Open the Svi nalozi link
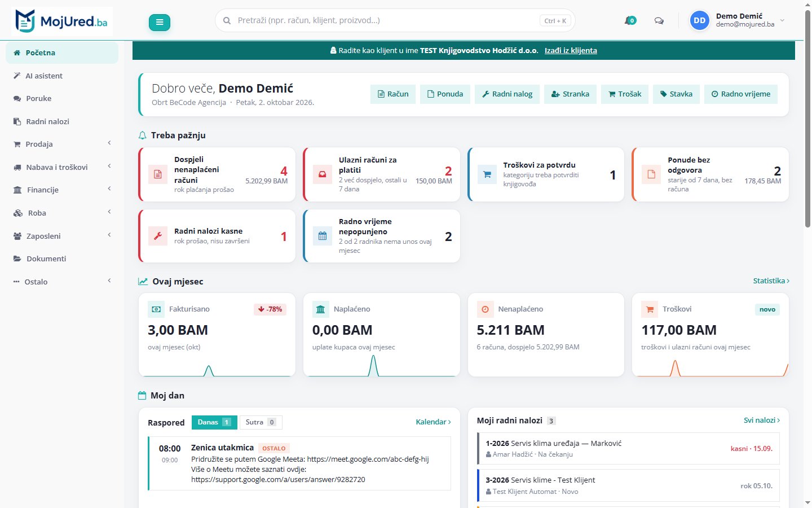The height and width of the screenshot is (508, 812). coord(762,420)
